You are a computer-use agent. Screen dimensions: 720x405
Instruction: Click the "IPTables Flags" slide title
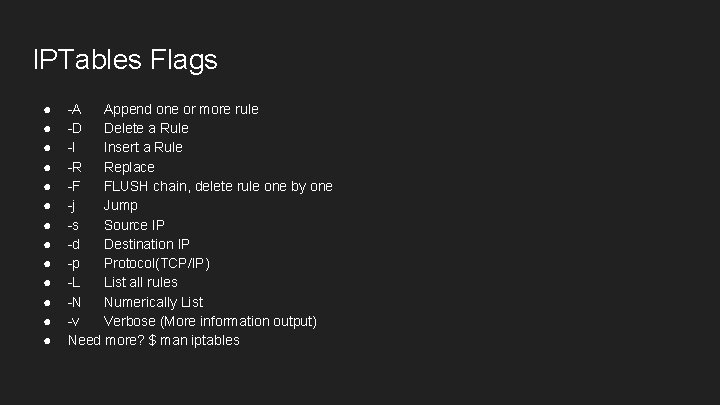tap(125, 60)
